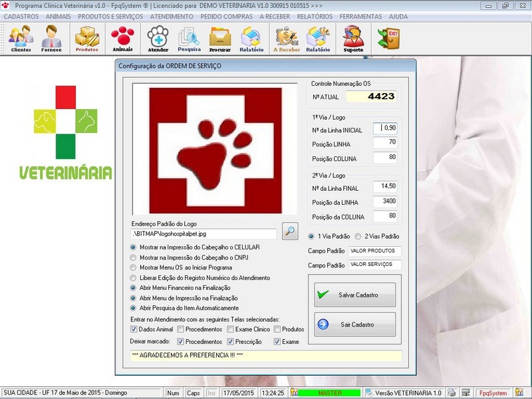
Task: Open the Produtos toolbar icon
Action: (x=87, y=39)
